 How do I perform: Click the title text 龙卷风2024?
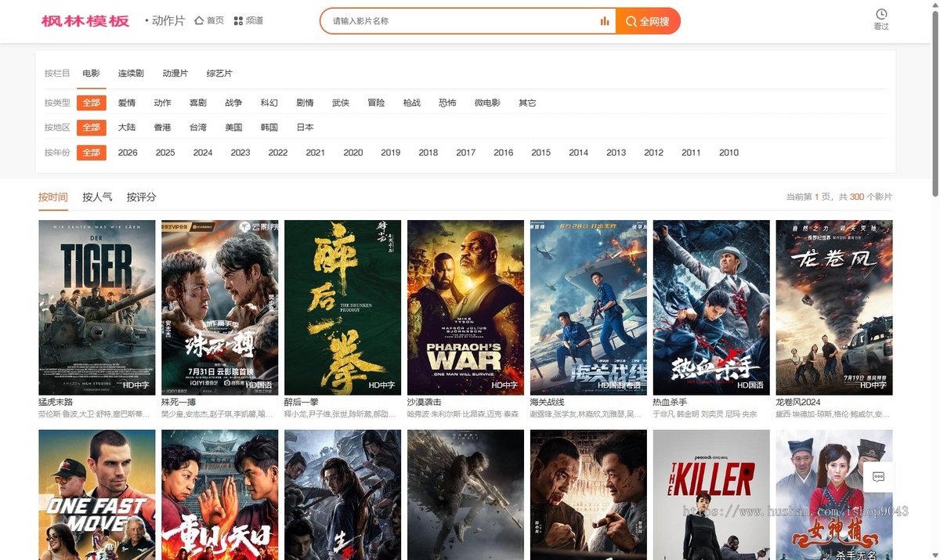tap(798, 402)
